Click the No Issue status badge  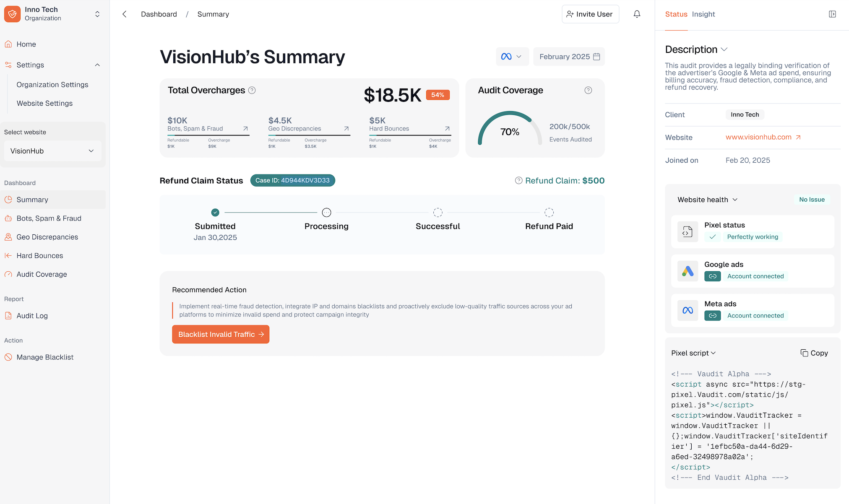click(812, 200)
